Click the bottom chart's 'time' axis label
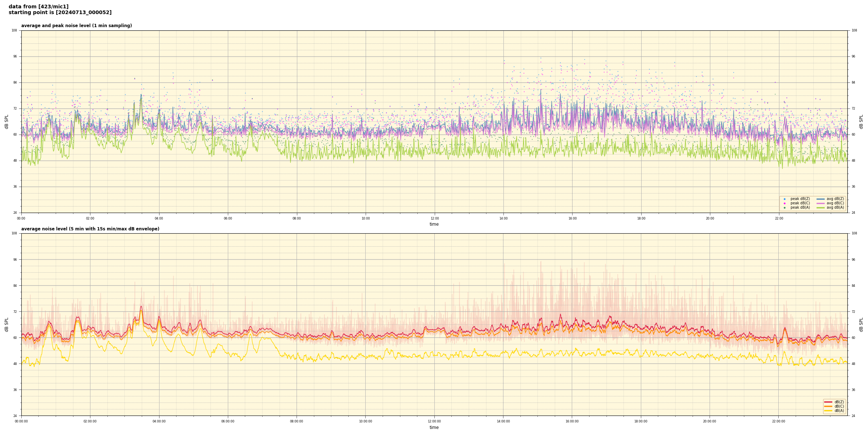Screen dimensions: 868x434 (x=434, y=427)
